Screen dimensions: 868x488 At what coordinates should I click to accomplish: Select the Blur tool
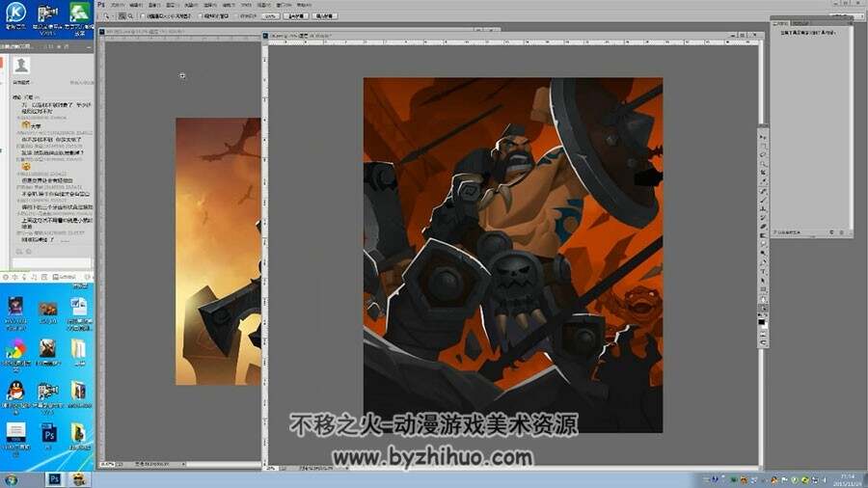click(764, 243)
